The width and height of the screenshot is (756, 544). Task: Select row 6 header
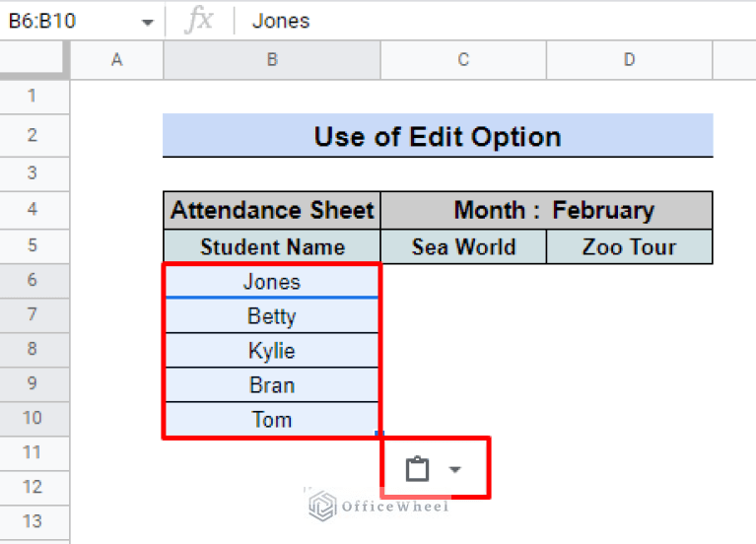coord(34,281)
